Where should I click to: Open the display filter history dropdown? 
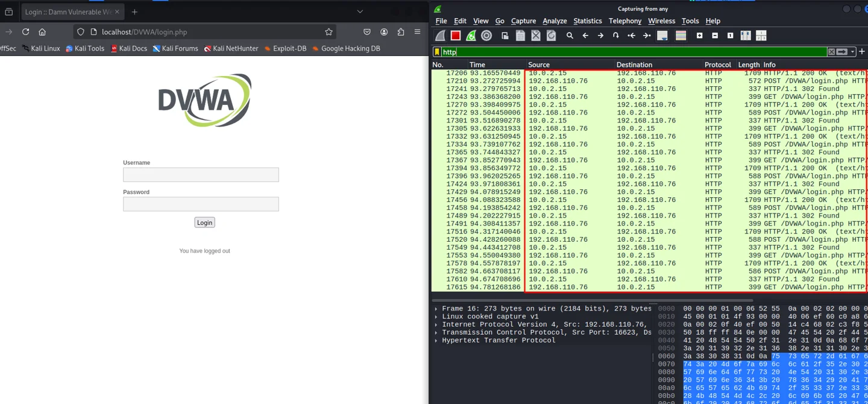852,52
